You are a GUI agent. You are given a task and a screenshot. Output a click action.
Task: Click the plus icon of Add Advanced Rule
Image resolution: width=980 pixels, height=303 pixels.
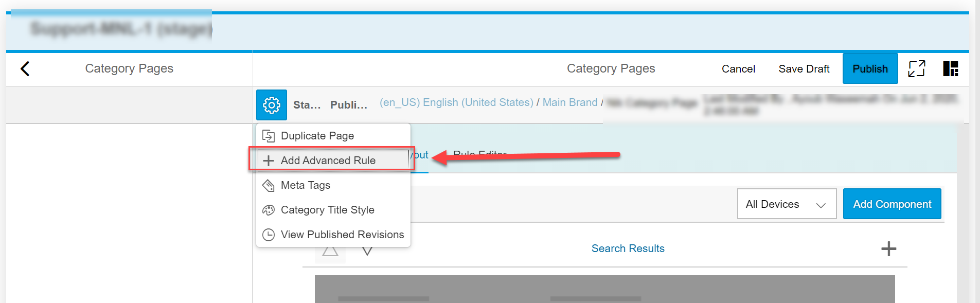pyautogui.click(x=269, y=161)
